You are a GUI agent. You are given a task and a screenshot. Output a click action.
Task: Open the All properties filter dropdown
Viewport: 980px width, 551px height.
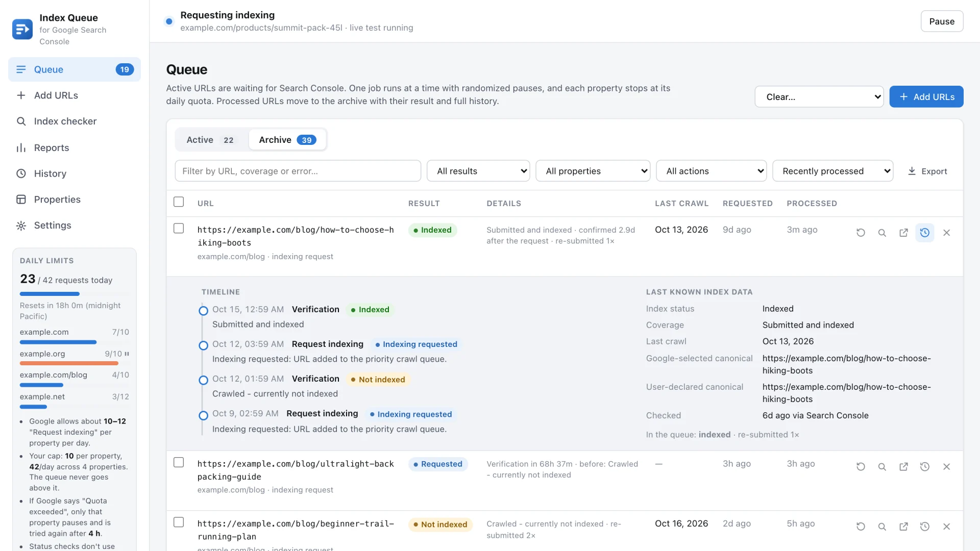click(593, 171)
